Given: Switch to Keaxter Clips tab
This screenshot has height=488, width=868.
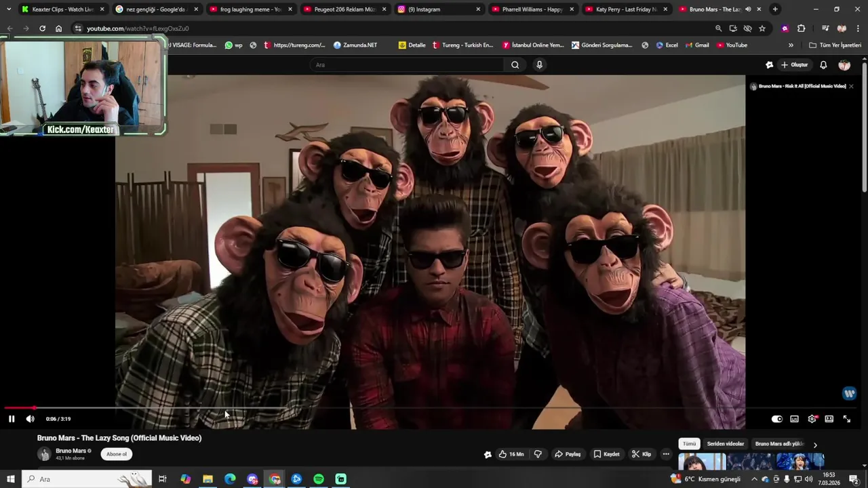Looking at the screenshot, I should click(x=63, y=9).
